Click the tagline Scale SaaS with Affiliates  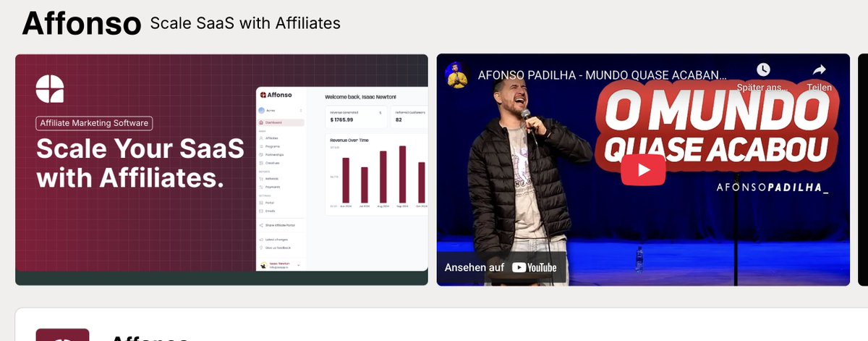click(245, 24)
